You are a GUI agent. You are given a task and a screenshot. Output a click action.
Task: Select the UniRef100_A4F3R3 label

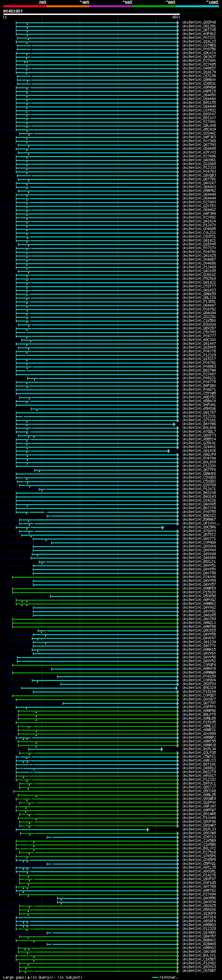click(x=199, y=137)
